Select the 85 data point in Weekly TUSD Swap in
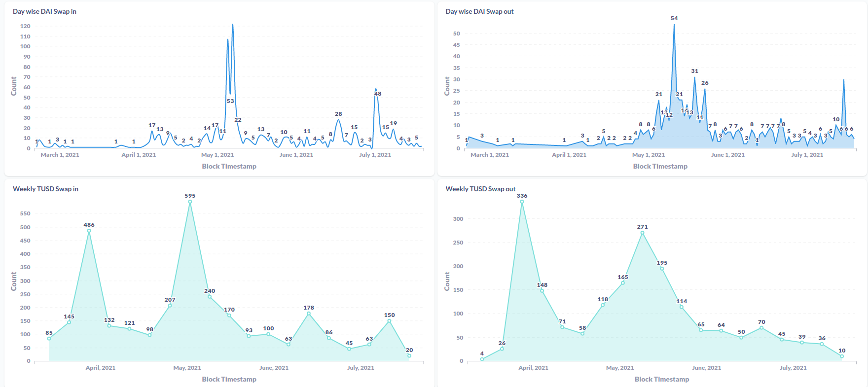Image resolution: width=868 pixels, height=387 pixels. tap(49, 339)
